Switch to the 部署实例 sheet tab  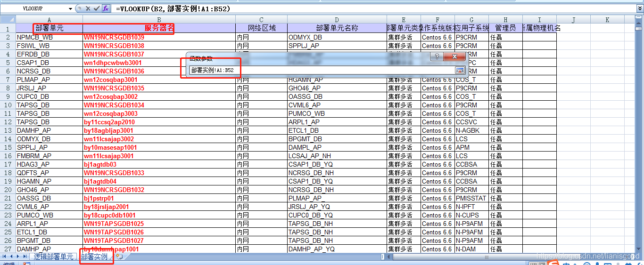pyautogui.click(x=94, y=257)
